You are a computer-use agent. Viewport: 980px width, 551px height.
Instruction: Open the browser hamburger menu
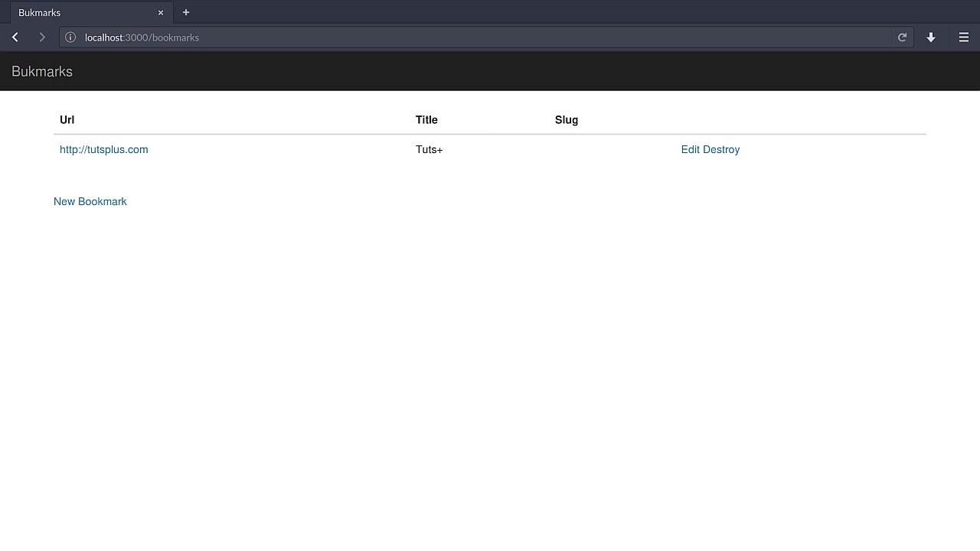(x=964, y=37)
